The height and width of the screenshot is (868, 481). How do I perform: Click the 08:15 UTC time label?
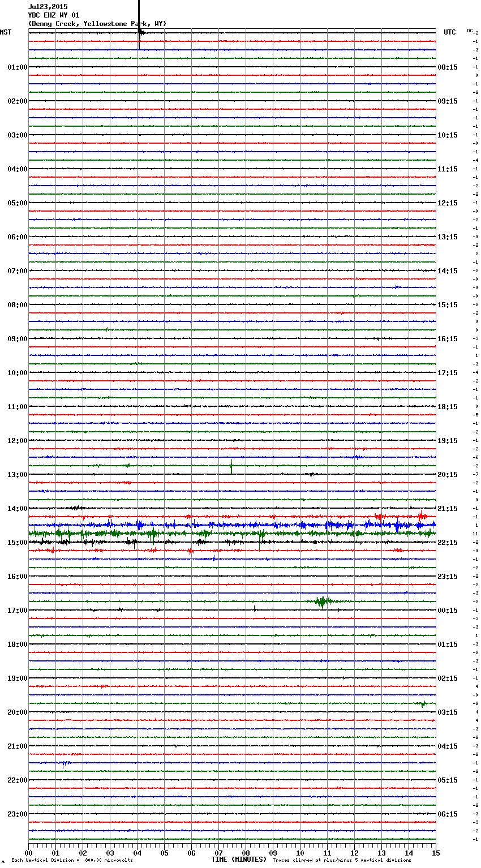(448, 67)
